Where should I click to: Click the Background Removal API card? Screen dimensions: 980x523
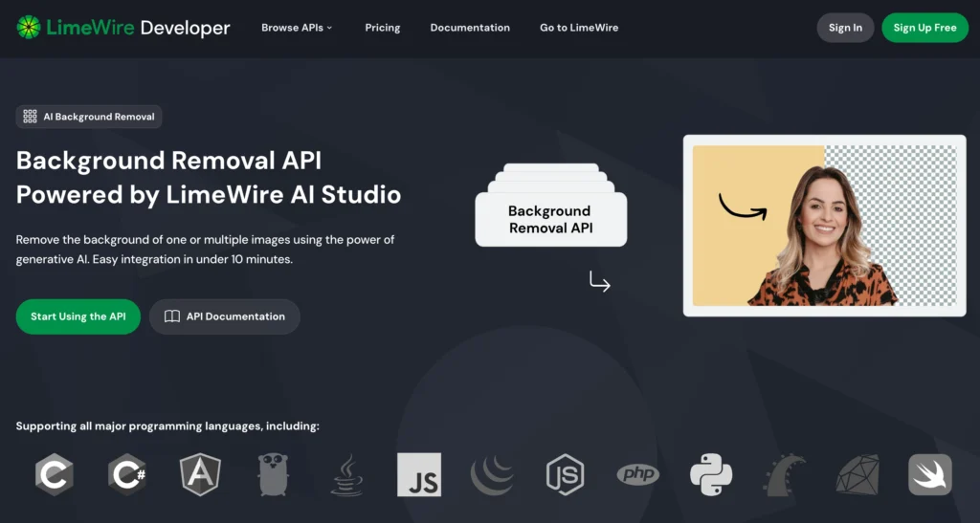(x=550, y=218)
